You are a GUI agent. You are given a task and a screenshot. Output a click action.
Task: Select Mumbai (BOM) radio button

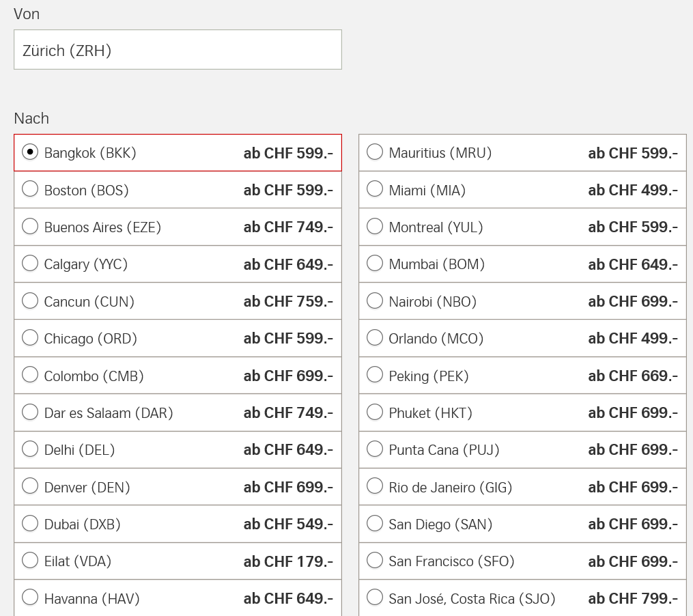(x=375, y=264)
